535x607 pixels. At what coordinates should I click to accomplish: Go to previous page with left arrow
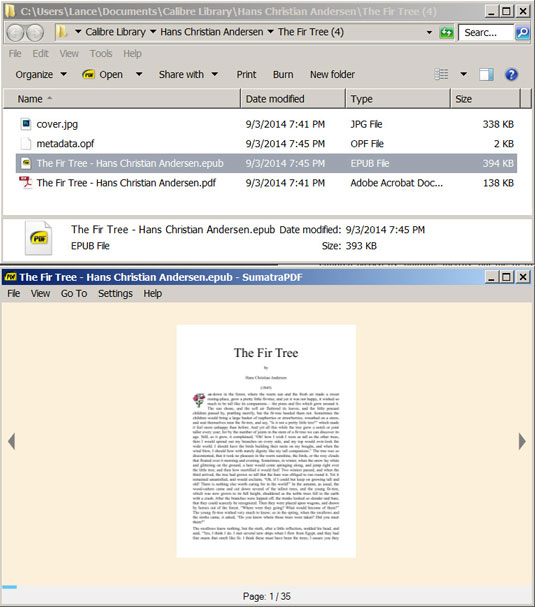coord(12,441)
